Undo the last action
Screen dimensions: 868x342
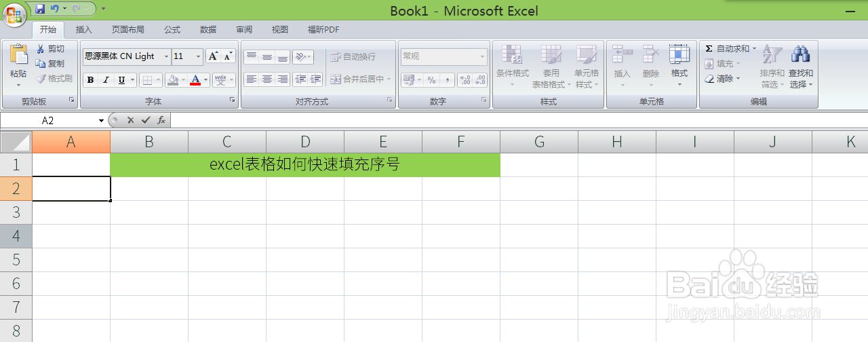click(54, 9)
